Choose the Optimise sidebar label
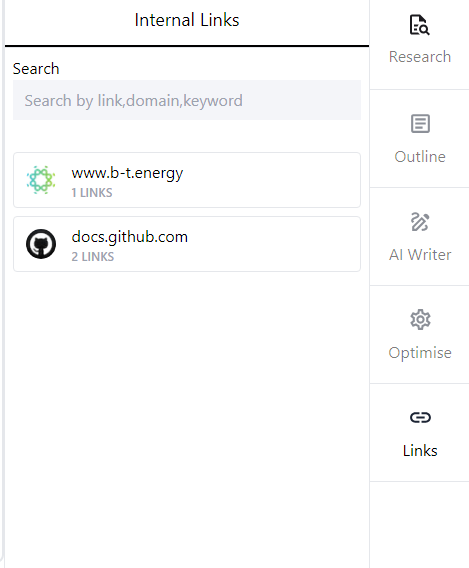The height and width of the screenshot is (568, 469). [420, 353]
